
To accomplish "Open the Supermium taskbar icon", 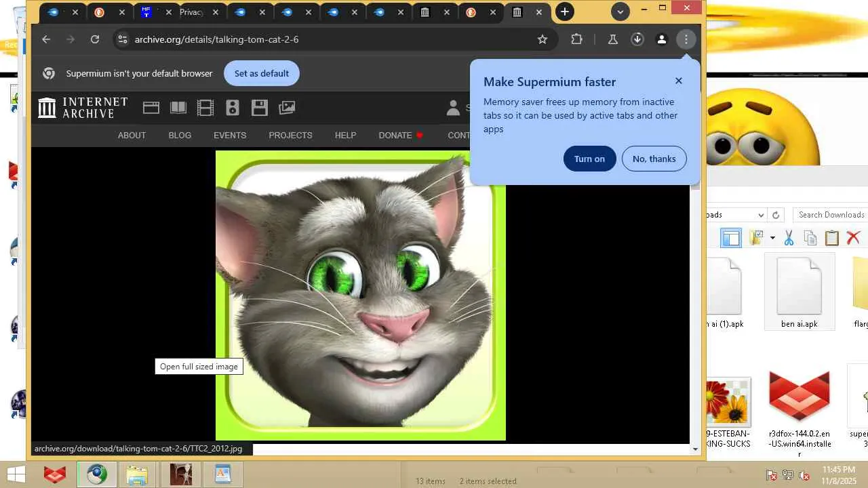I will click(x=96, y=474).
